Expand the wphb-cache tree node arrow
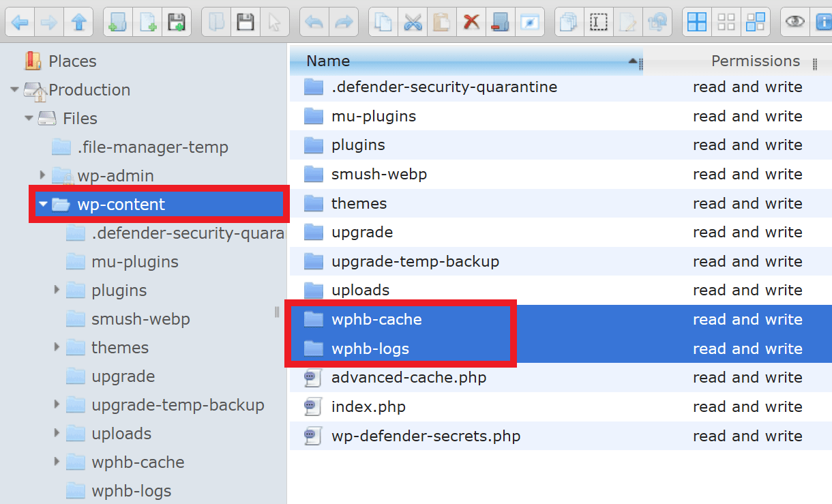 (57, 462)
